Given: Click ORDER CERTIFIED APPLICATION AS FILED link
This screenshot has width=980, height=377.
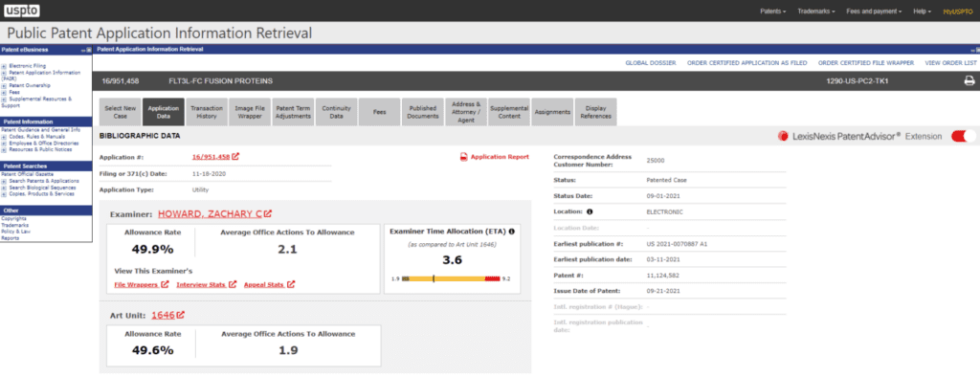Looking at the screenshot, I should 746,63.
